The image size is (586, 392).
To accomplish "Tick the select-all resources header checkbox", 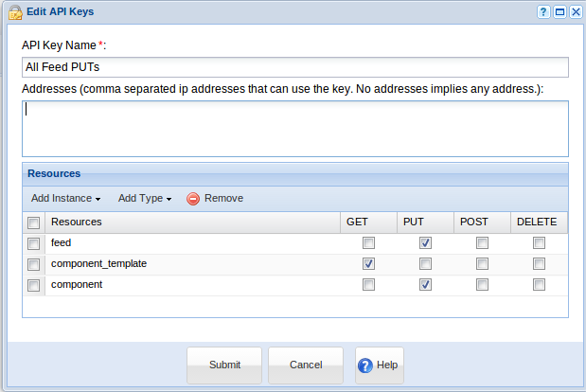I will (x=34, y=223).
